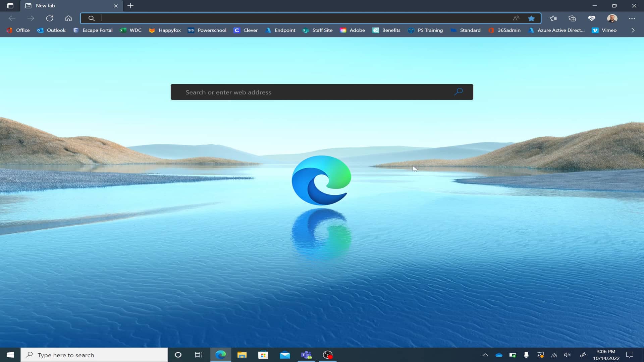This screenshot has height=362, width=644.
Task: Toggle the favorite star for this page
Action: (x=532, y=18)
